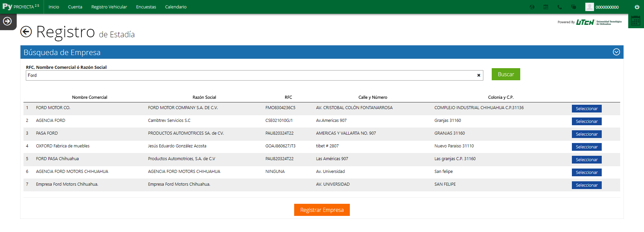Click the name FORD PASA Chihuahua
This screenshot has height=232, width=644.
point(57,159)
